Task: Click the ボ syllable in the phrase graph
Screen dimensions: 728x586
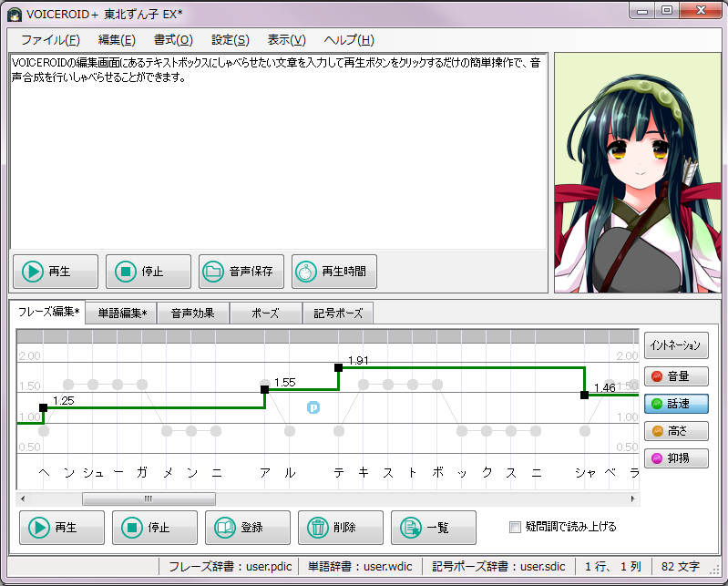Action: (x=437, y=473)
